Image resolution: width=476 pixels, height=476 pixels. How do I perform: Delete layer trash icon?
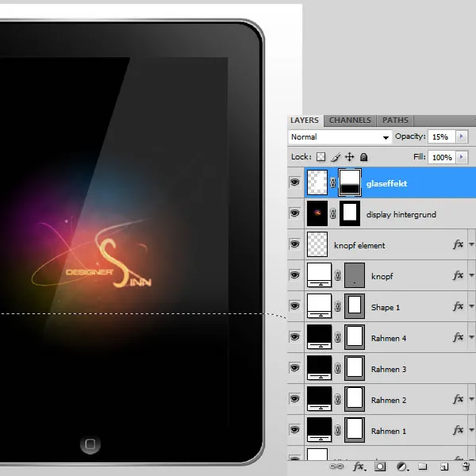tap(466, 466)
